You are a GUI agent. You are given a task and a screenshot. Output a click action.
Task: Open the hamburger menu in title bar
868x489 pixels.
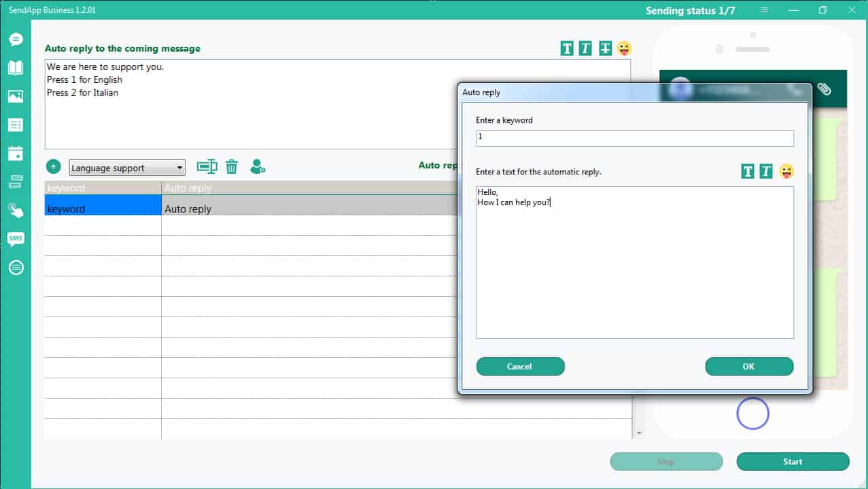click(765, 10)
